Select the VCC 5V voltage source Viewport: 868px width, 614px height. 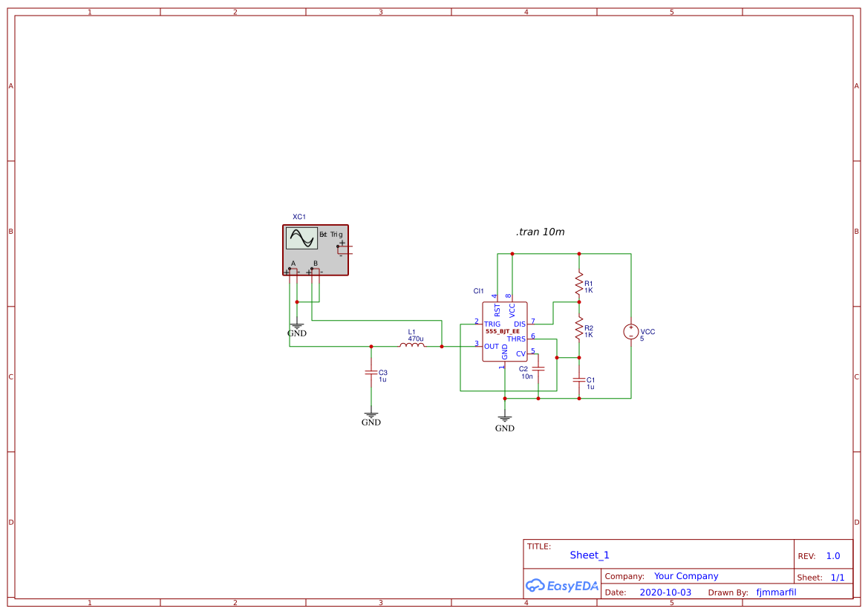[x=630, y=332]
